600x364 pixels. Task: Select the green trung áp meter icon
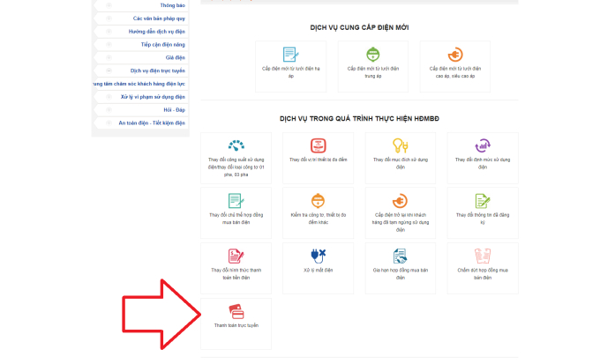point(372,55)
